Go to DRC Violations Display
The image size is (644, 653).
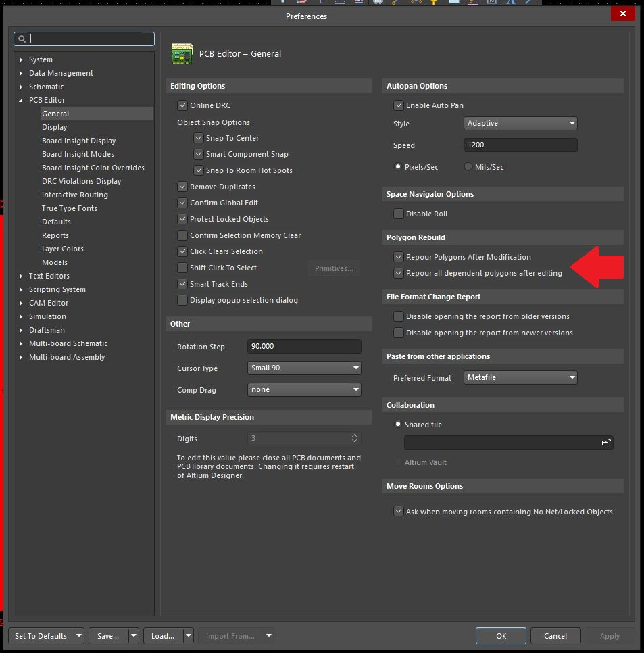tap(82, 181)
